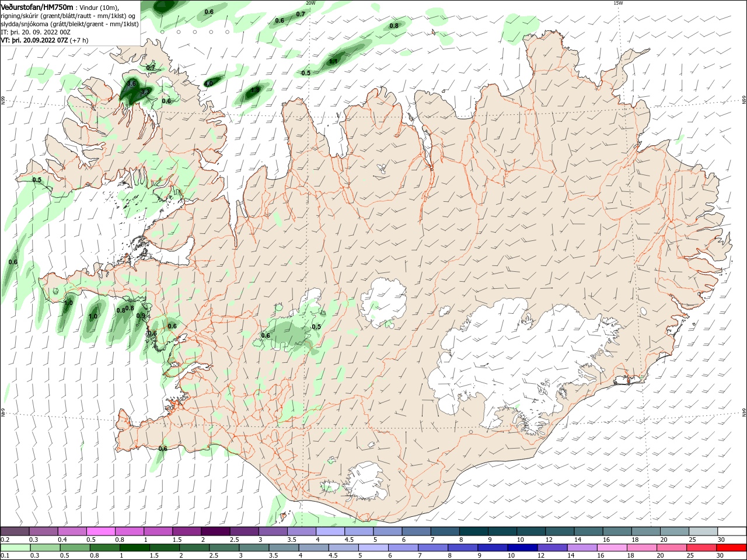
Task: Select the bright pink 0.5–0.8 upper legend swatch
Action: tap(100, 531)
